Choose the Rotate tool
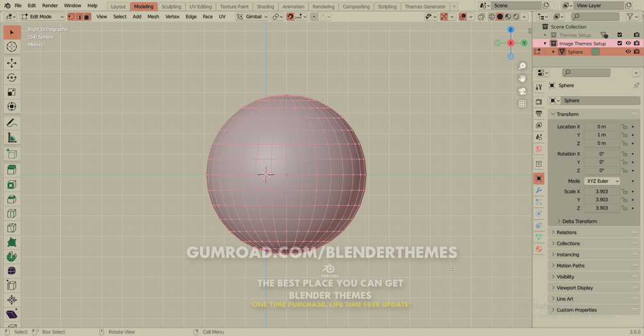Viewport: 644px width, 336px height. pyautogui.click(x=12, y=78)
